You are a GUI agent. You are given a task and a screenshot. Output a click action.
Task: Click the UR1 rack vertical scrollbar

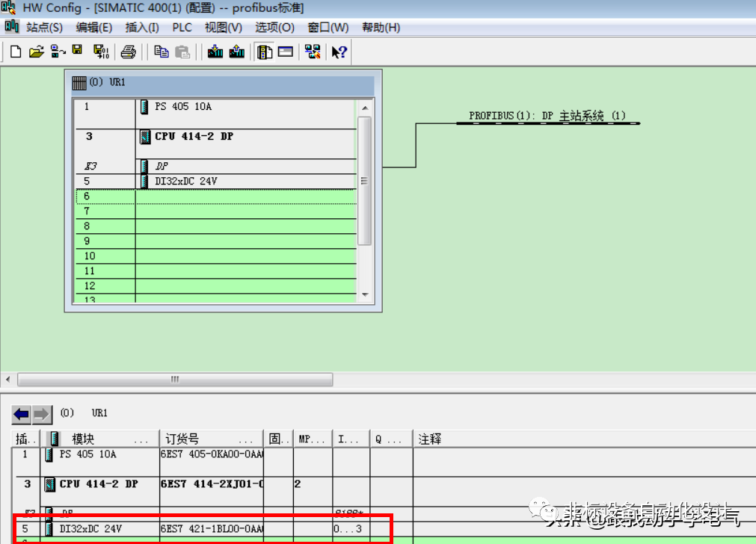(x=364, y=179)
